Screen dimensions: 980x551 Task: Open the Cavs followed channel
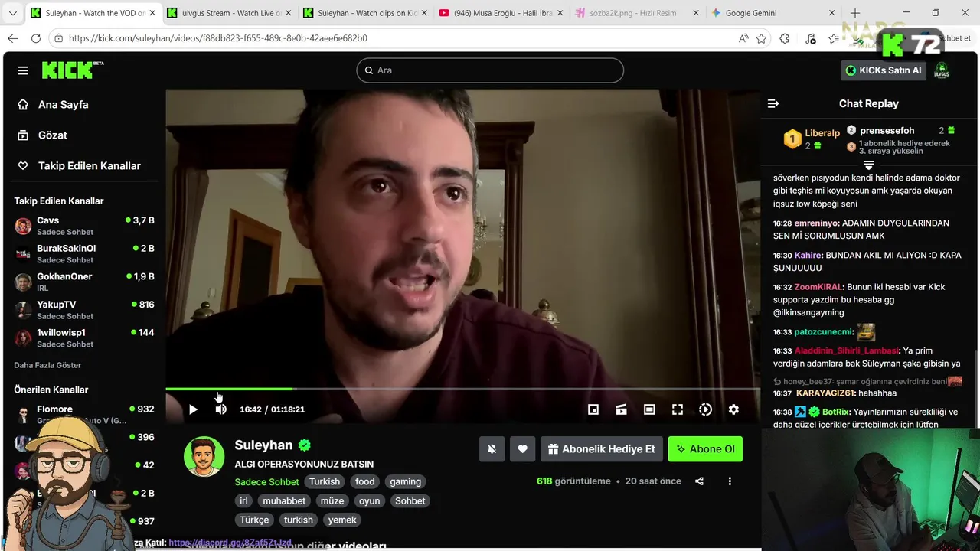(x=84, y=226)
